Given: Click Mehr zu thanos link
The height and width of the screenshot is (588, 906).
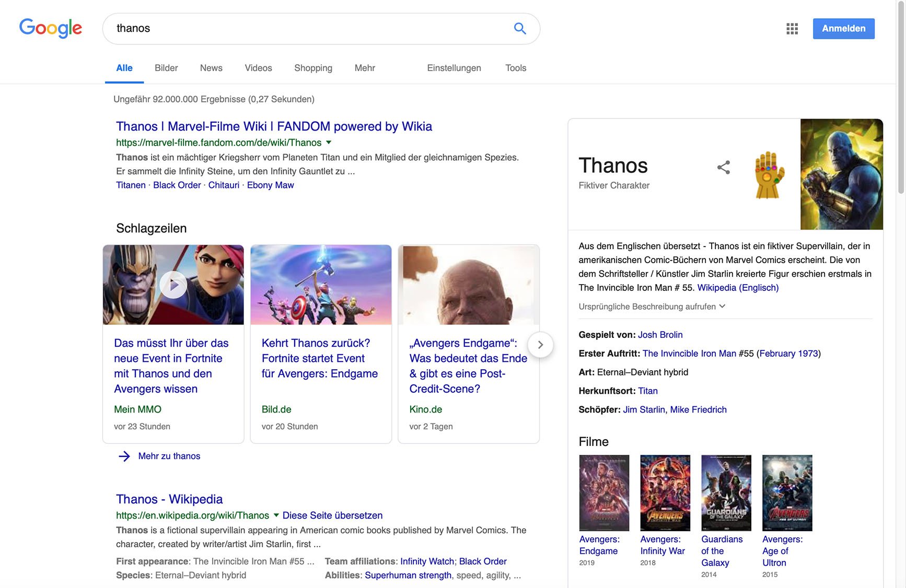Looking at the screenshot, I should click(x=169, y=456).
